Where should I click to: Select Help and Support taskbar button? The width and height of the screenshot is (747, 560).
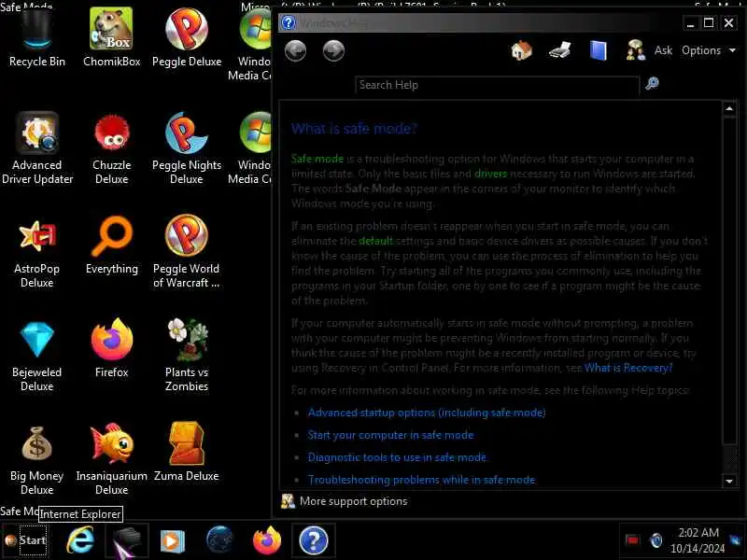(x=314, y=541)
